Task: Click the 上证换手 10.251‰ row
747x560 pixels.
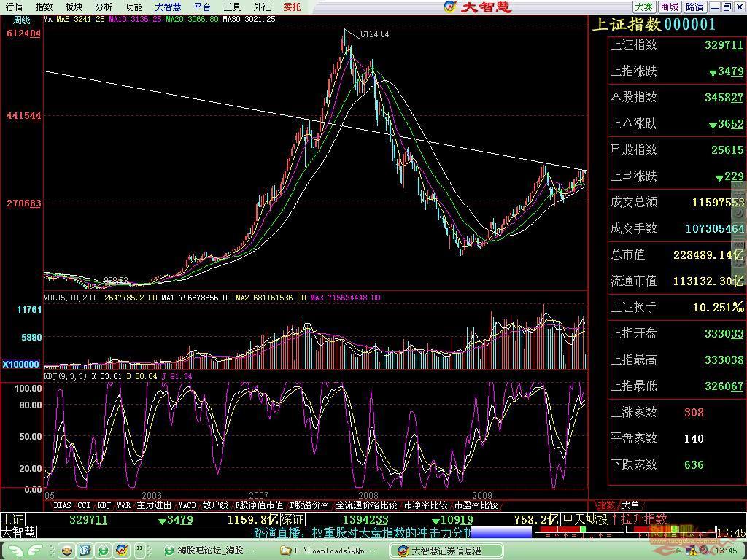Action: tap(676, 307)
